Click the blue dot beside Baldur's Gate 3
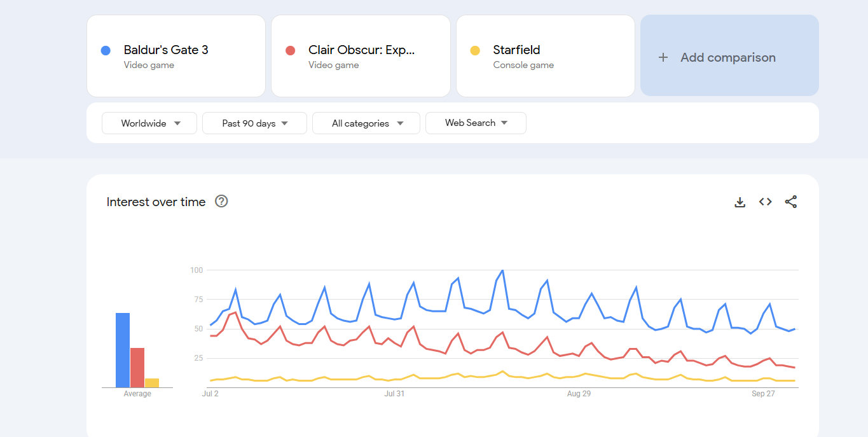The height and width of the screenshot is (437, 868). tap(106, 50)
